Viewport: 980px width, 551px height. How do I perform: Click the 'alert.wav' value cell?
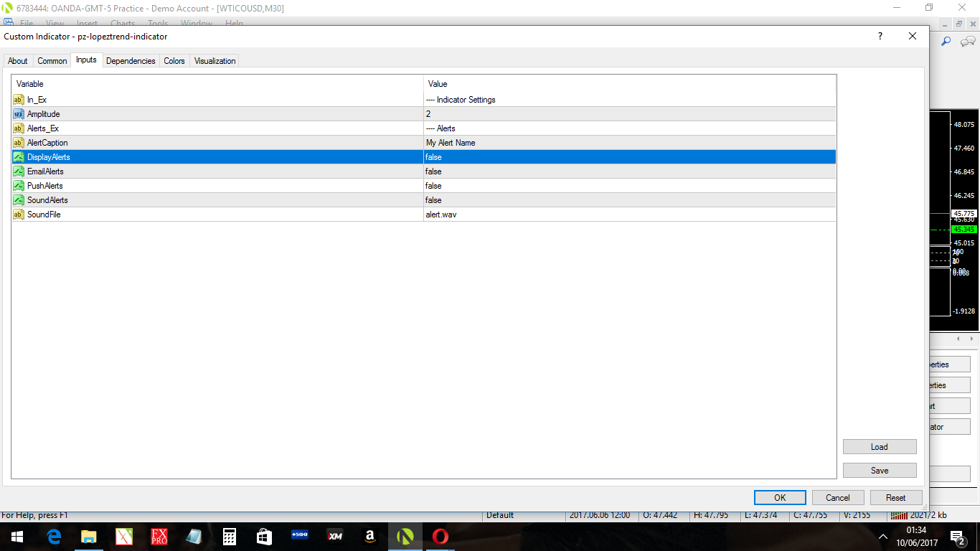point(630,215)
